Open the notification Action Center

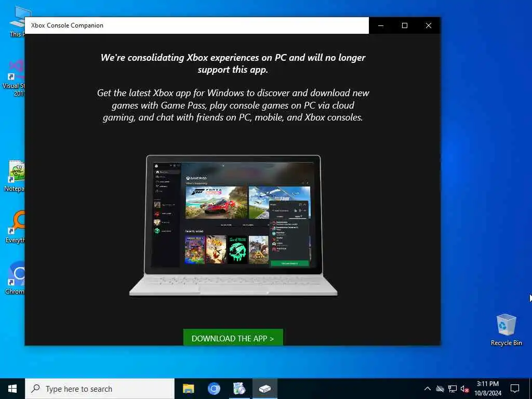pos(515,389)
